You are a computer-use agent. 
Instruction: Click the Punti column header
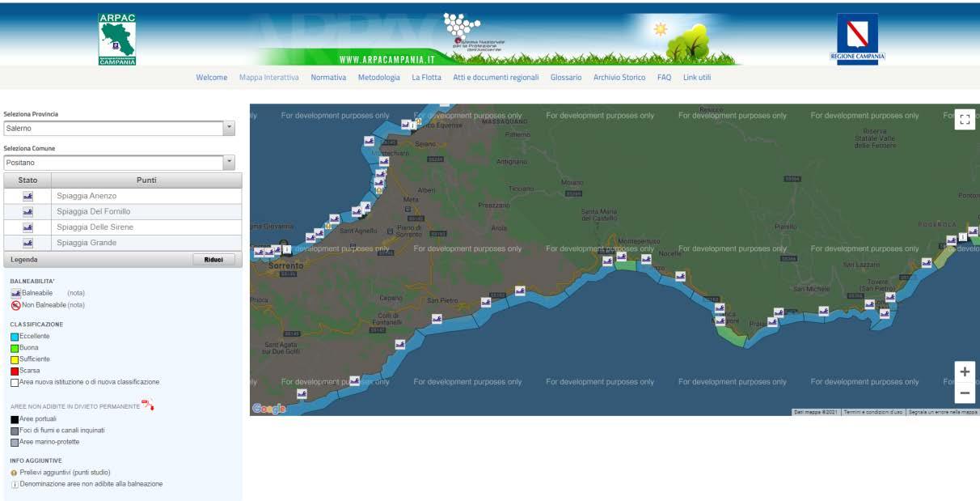146,180
